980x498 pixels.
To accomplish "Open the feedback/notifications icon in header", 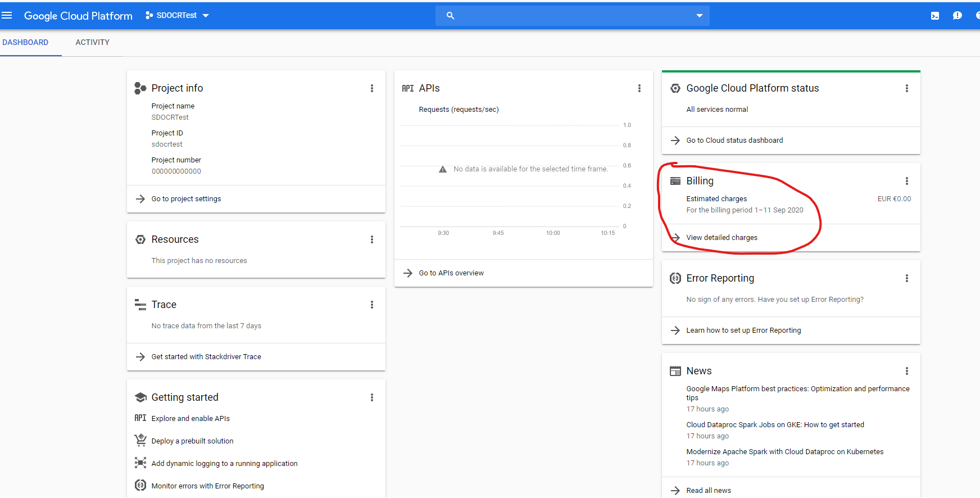I will point(958,16).
